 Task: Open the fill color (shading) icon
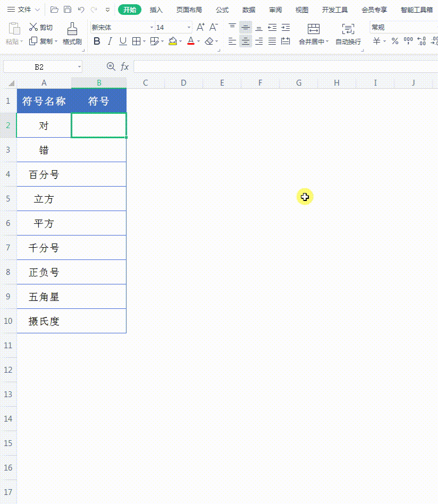click(x=173, y=41)
